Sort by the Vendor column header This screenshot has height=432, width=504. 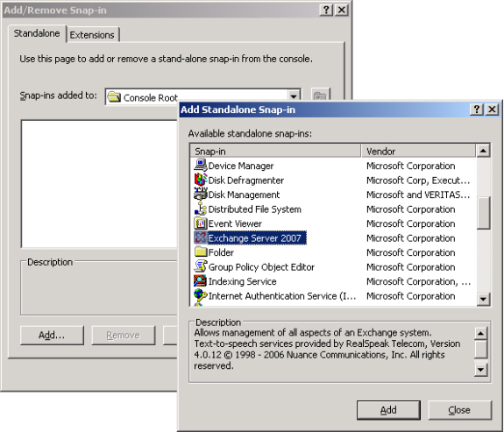[x=418, y=151]
